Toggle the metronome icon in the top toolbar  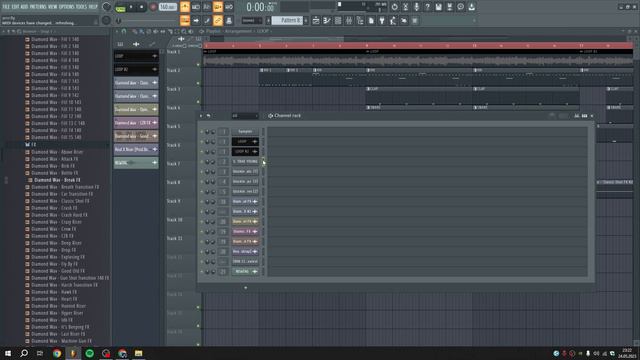pos(185,7)
